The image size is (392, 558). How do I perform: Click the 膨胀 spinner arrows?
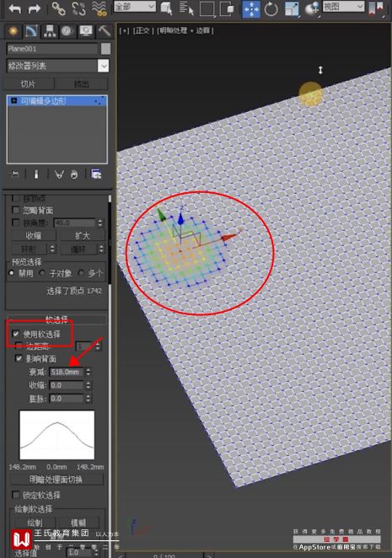(x=88, y=399)
